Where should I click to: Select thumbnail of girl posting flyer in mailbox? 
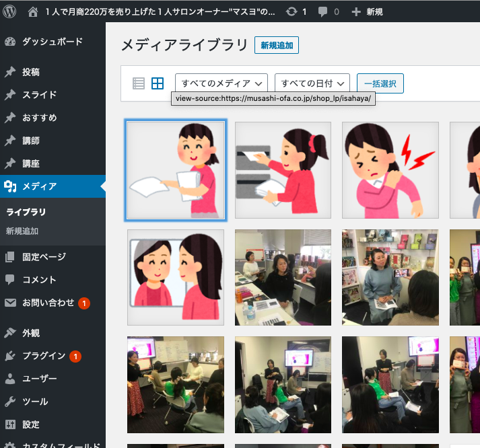[283, 170]
